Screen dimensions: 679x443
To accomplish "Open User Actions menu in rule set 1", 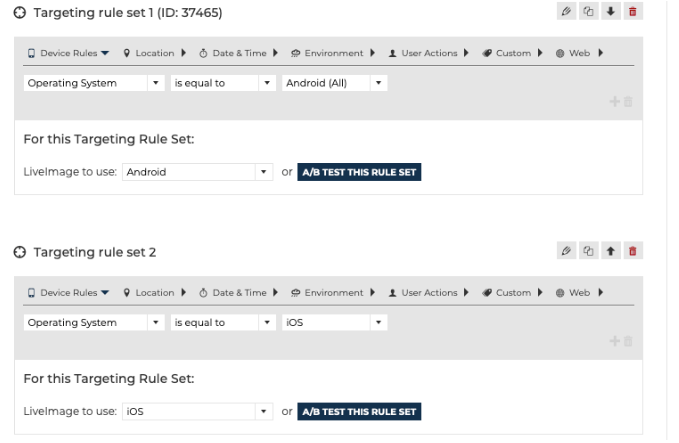I will [428, 53].
